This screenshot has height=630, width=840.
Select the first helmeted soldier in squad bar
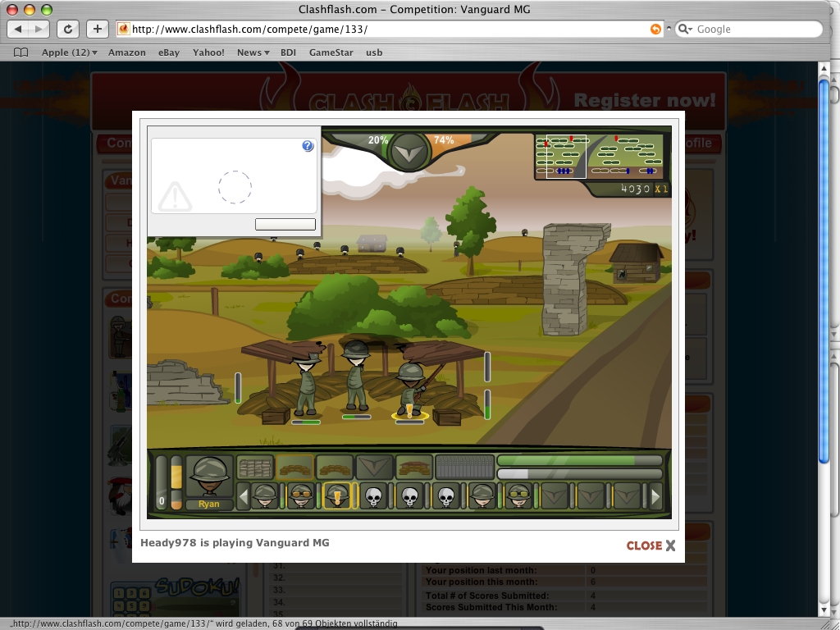(x=265, y=496)
